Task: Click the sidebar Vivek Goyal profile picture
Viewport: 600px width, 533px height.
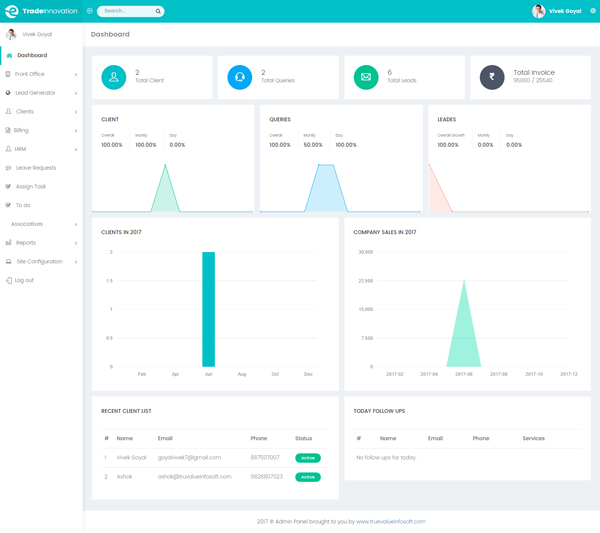Action: point(11,34)
